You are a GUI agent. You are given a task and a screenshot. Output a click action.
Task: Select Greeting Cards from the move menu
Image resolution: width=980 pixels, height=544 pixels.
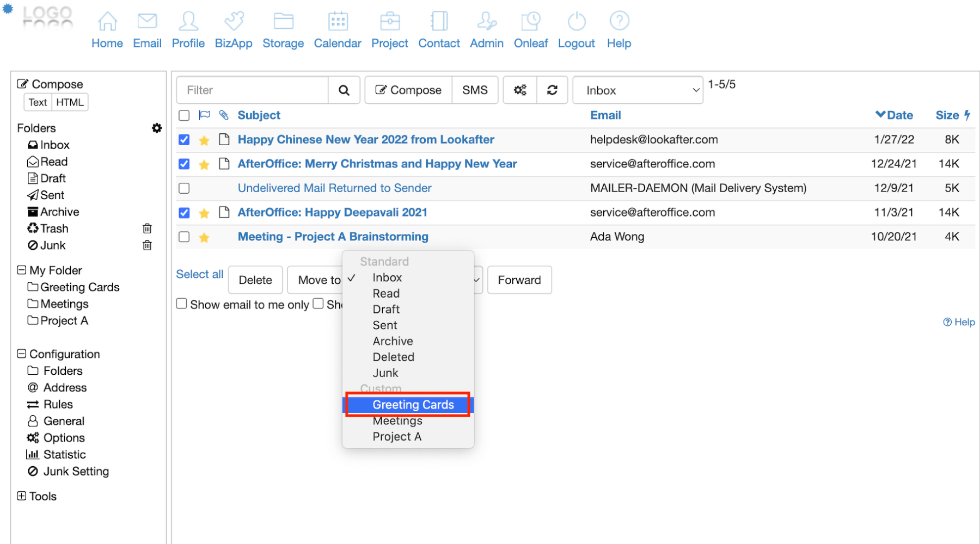pyautogui.click(x=413, y=405)
